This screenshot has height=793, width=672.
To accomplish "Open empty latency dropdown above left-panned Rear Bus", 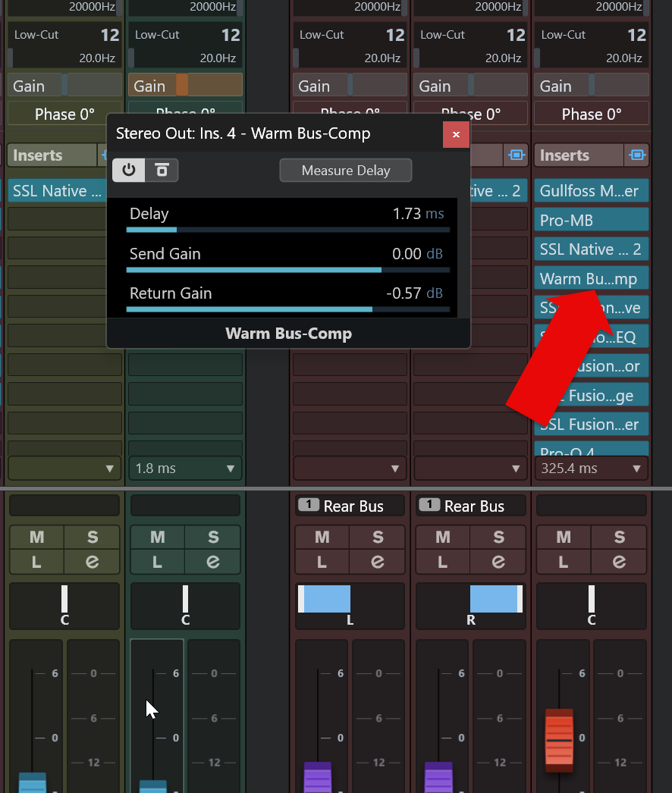I will (x=350, y=469).
